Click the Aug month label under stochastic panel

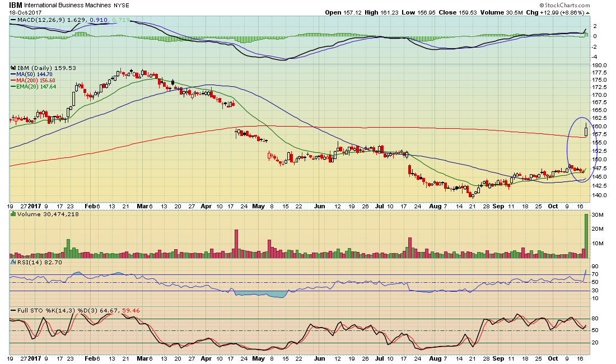[x=435, y=358]
